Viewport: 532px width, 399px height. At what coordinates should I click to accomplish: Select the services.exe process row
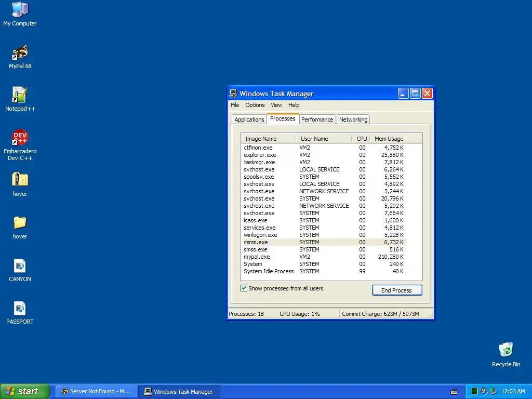[x=324, y=228]
